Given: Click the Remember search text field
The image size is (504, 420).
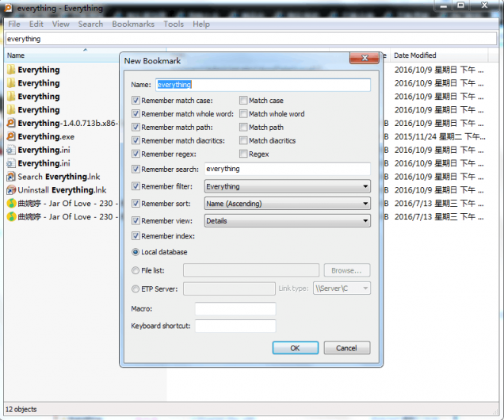Looking at the screenshot, I should point(288,169).
